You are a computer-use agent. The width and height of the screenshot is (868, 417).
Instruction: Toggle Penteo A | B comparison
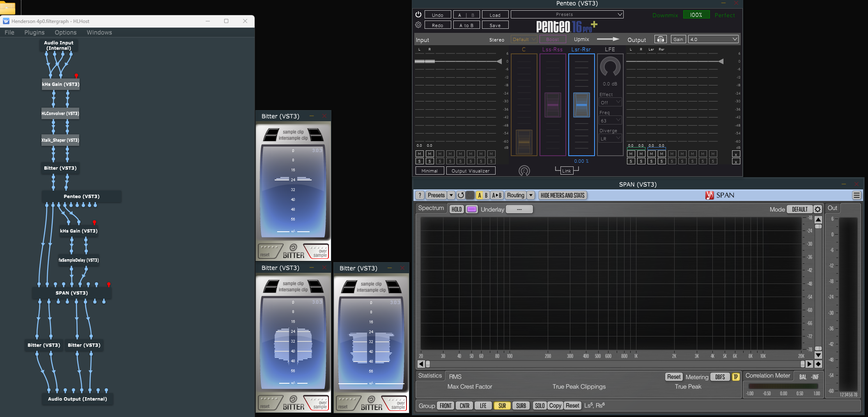(x=466, y=15)
